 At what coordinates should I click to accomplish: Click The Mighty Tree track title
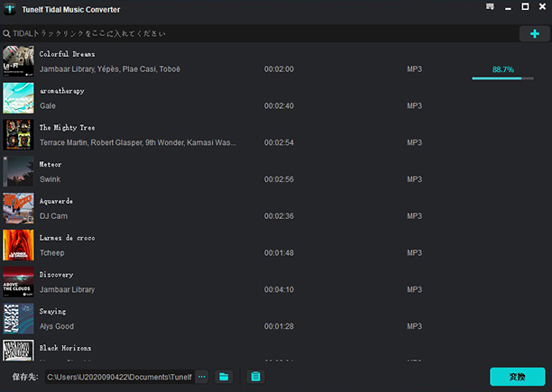click(x=67, y=128)
